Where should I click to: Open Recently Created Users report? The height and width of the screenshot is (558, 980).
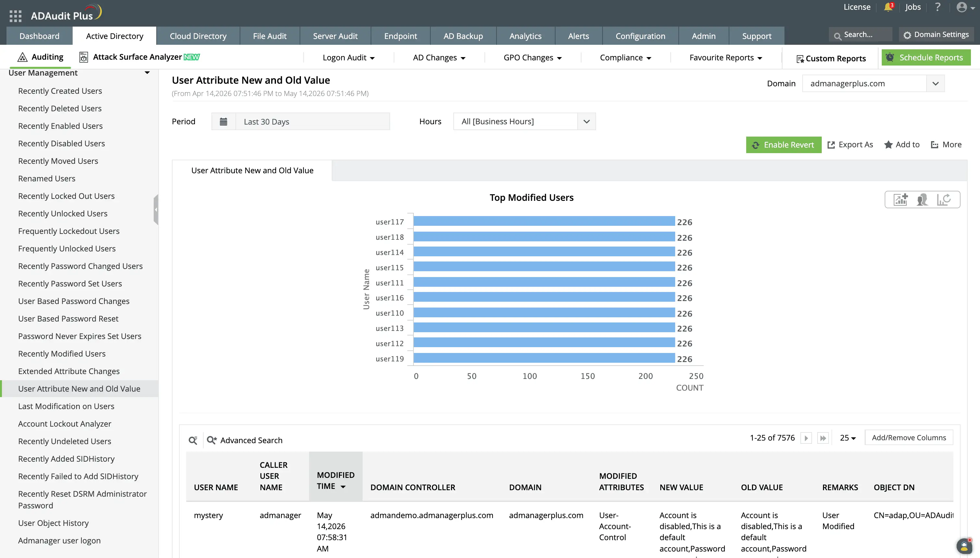(60, 91)
